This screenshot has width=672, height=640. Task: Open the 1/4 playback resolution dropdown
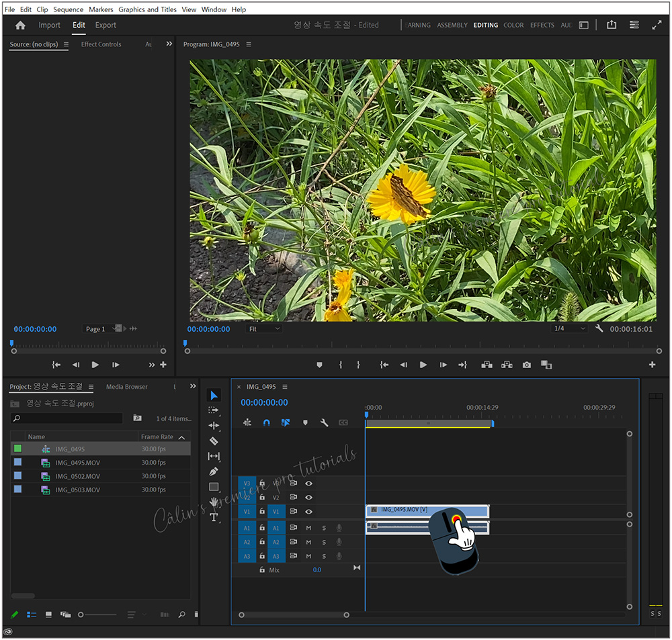[x=569, y=328]
